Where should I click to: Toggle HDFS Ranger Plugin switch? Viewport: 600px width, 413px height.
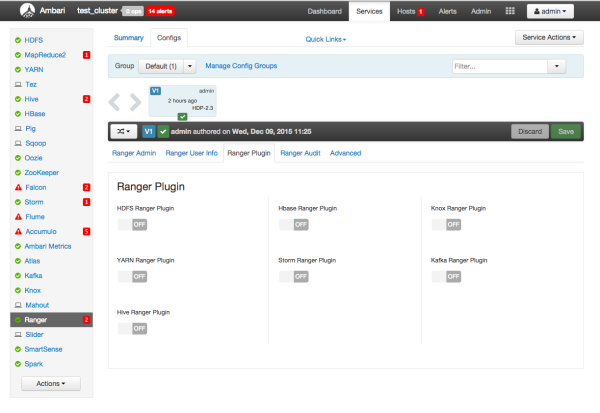tap(132, 225)
